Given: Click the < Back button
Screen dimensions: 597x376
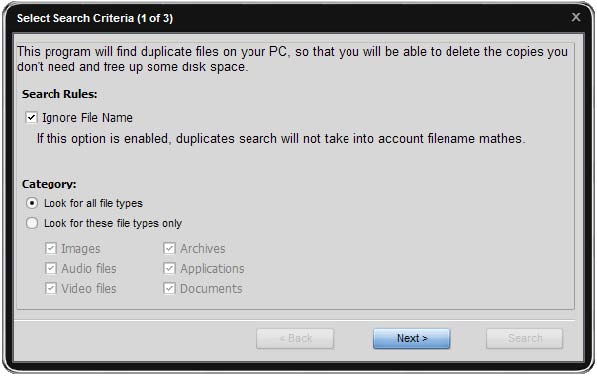Looking at the screenshot, I should [295, 338].
